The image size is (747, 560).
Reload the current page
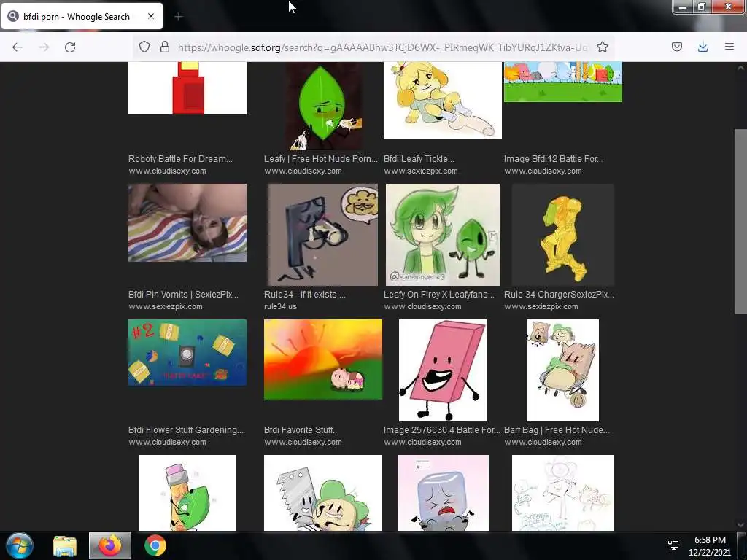coord(70,47)
